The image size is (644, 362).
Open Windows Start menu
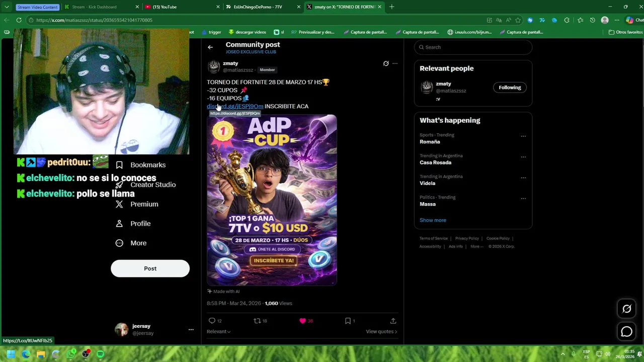(x=11, y=354)
